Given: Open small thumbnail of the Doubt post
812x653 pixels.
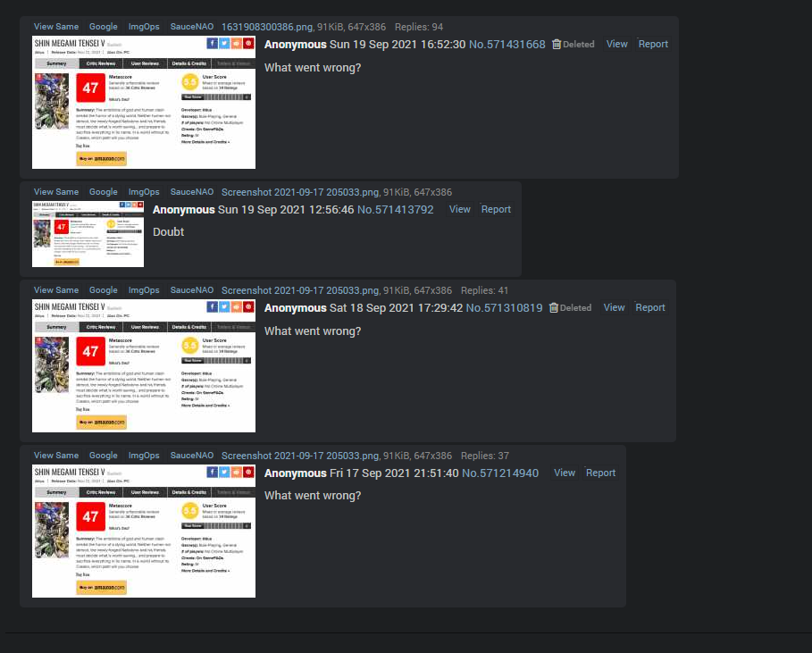Looking at the screenshot, I should (x=88, y=234).
